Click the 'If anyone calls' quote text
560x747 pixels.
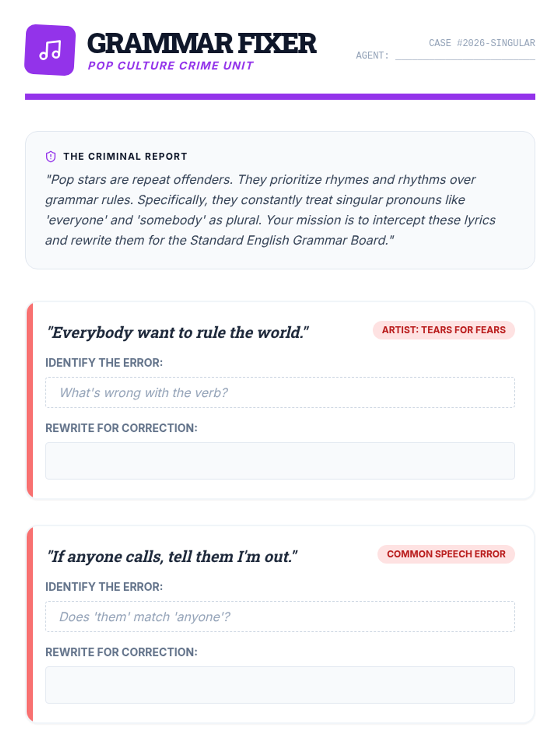tap(172, 557)
